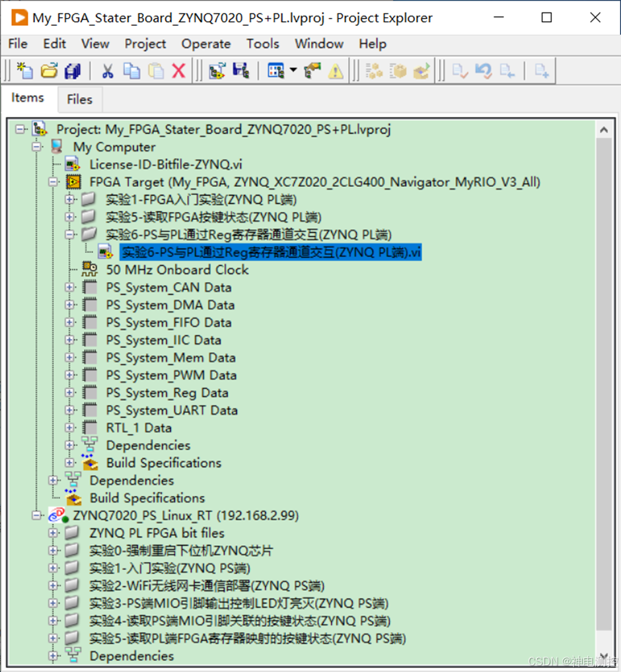
Task: Select PS_System_Mem Data
Action: pos(171,357)
